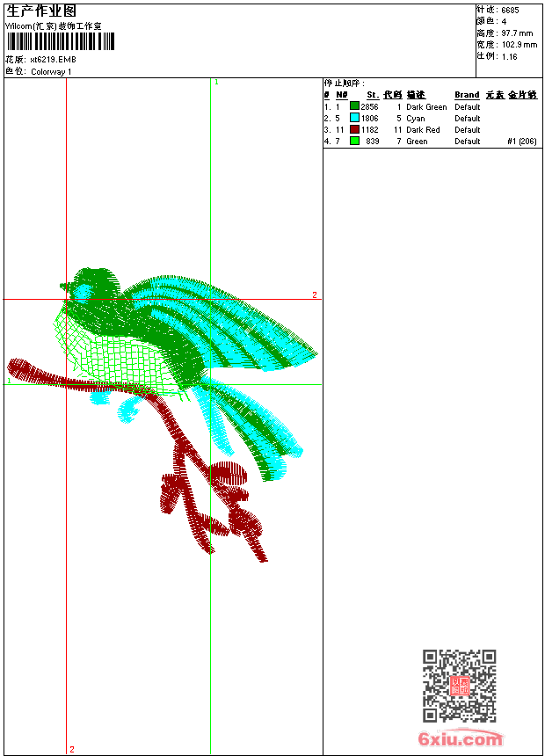Select the Dark Red color swatch
The height and width of the screenshot is (756, 545).
pyautogui.click(x=354, y=129)
